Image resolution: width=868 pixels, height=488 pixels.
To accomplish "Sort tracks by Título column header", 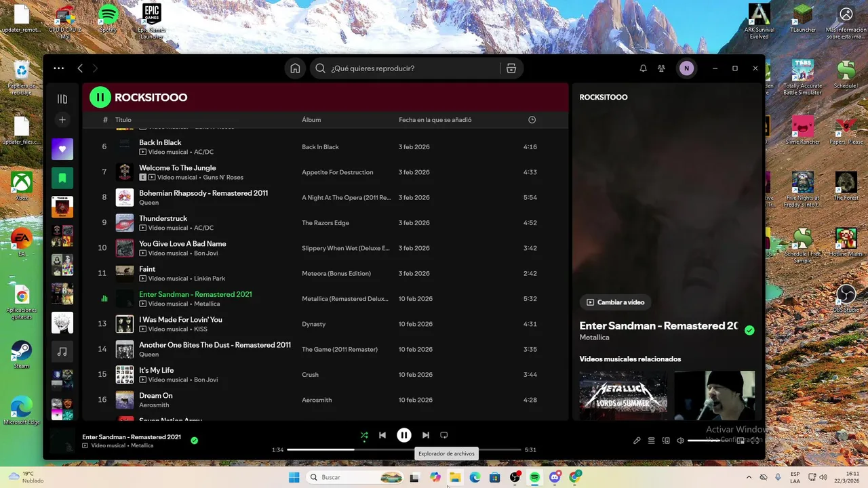I will coord(123,120).
